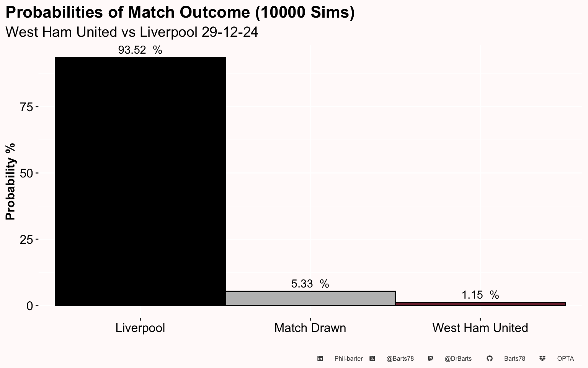Click the Mastodon icon
Image resolution: width=588 pixels, height=368 pixels.
point(430,358)
